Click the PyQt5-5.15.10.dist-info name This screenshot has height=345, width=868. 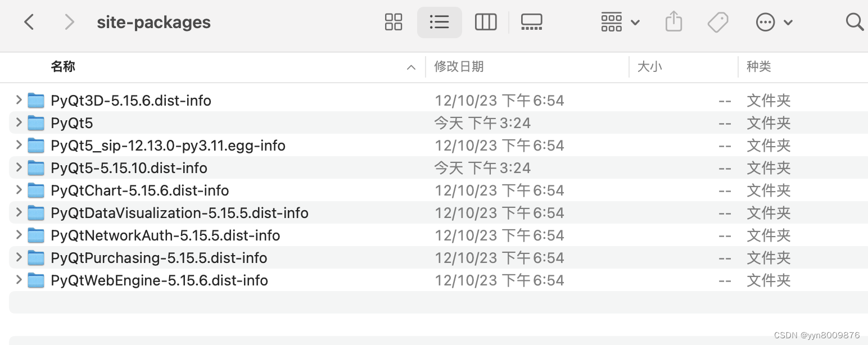pos(129,168)
